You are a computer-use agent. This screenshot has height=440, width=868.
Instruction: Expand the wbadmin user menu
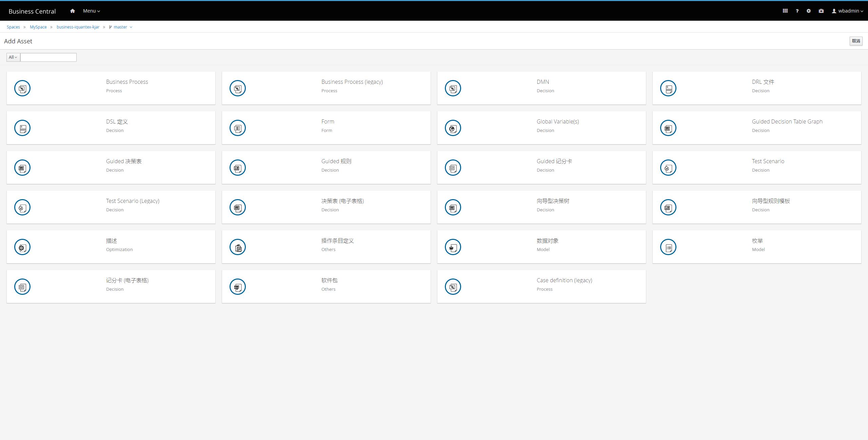click(847, 11)
